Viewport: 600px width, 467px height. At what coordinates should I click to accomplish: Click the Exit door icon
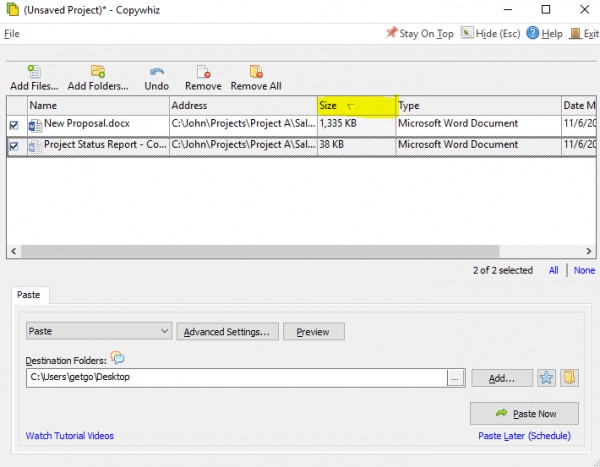coord(575,34)
